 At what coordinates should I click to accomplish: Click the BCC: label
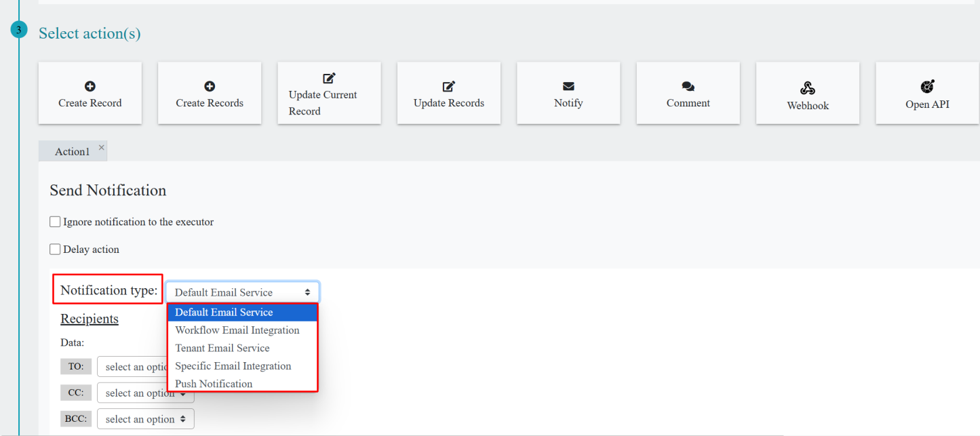click(75, 419)
